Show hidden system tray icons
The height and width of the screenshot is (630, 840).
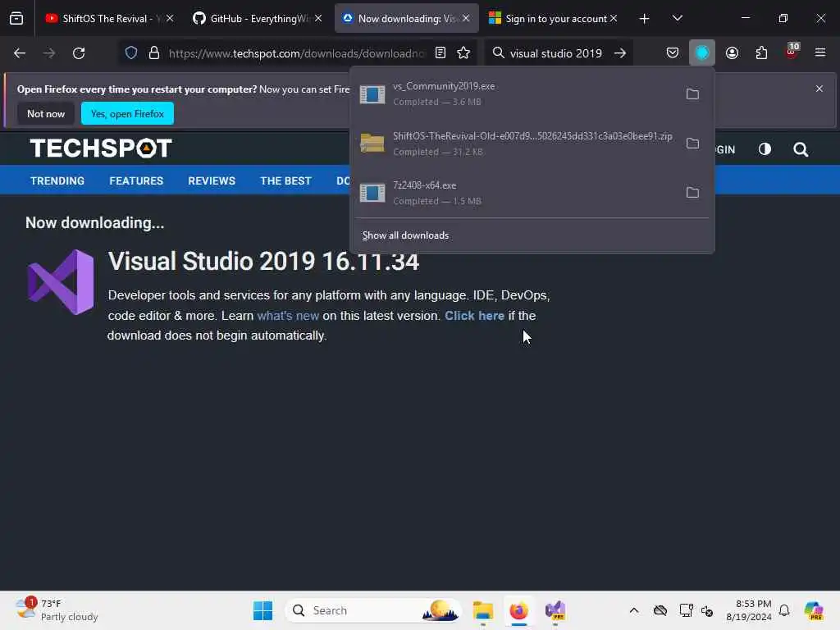tap(634, 610)
